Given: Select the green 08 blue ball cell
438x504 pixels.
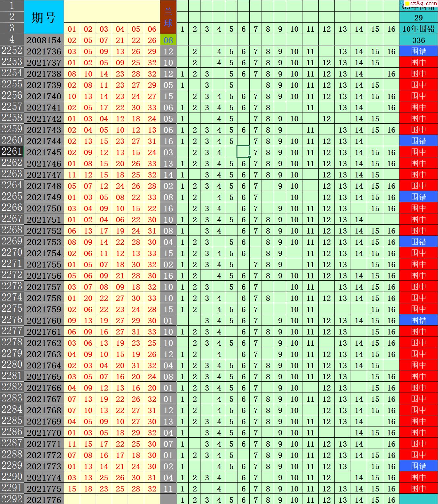Looking at the screenshot, I should point(168,40).
